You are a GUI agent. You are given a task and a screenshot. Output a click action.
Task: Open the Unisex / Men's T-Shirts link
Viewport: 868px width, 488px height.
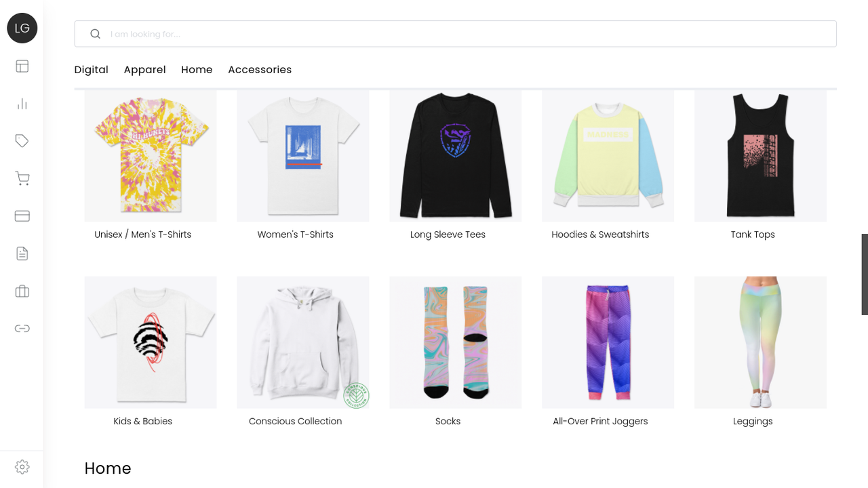(143, 235)
